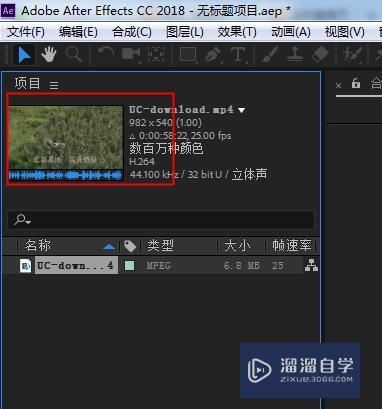This screenshot has width=382, height=409.
Task: Sort by the 大小 column header
Action: click(x=237, y=246)
